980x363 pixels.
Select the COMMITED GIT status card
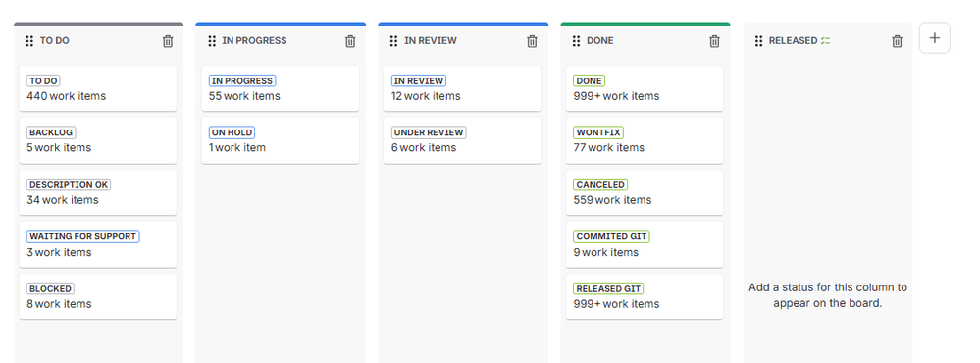pyautogui.click(x=645, y=244)
